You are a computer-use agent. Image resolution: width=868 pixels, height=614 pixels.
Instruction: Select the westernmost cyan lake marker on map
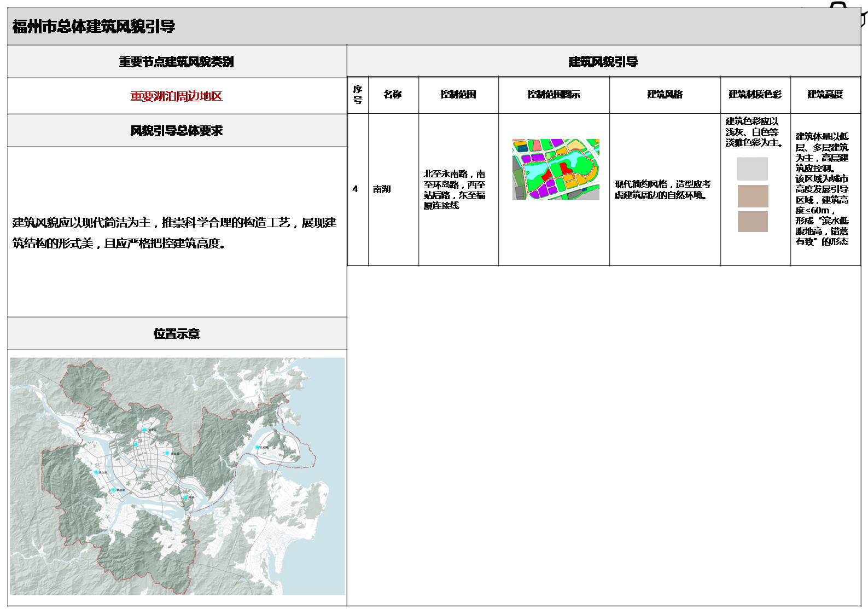click(96, 472)
